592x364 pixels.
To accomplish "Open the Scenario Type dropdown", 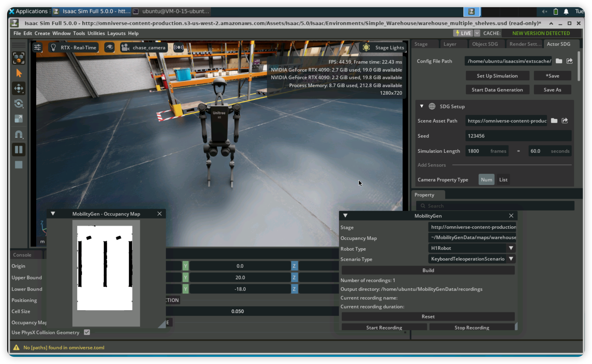I will pyautogui.click(x=472, y=259).
